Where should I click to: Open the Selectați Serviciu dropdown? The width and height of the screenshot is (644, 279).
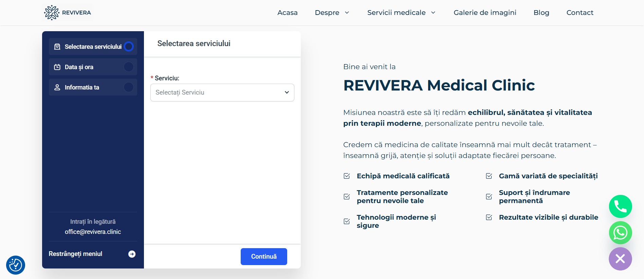pos(222,93)
